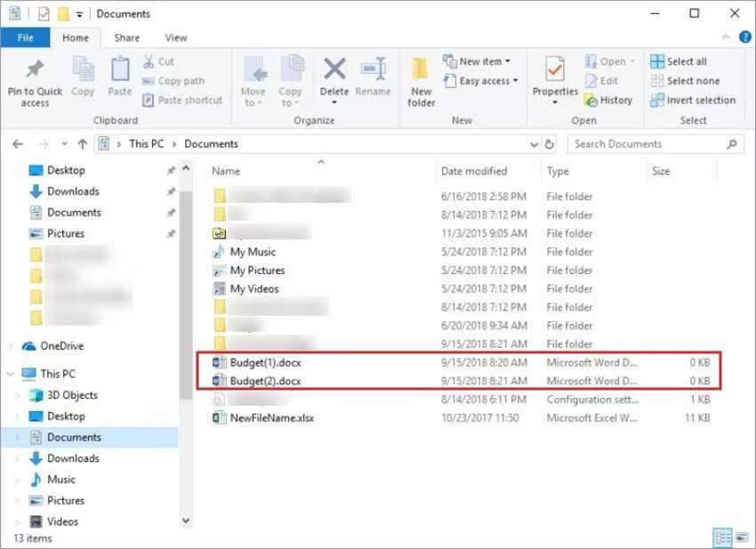Open Properties from the ribbon

555,71
